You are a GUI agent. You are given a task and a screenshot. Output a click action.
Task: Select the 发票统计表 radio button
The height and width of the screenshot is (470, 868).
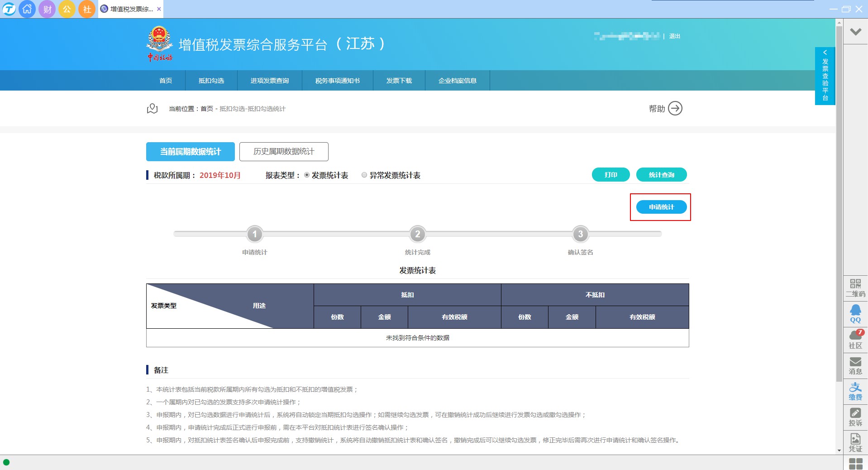point(307,175)
